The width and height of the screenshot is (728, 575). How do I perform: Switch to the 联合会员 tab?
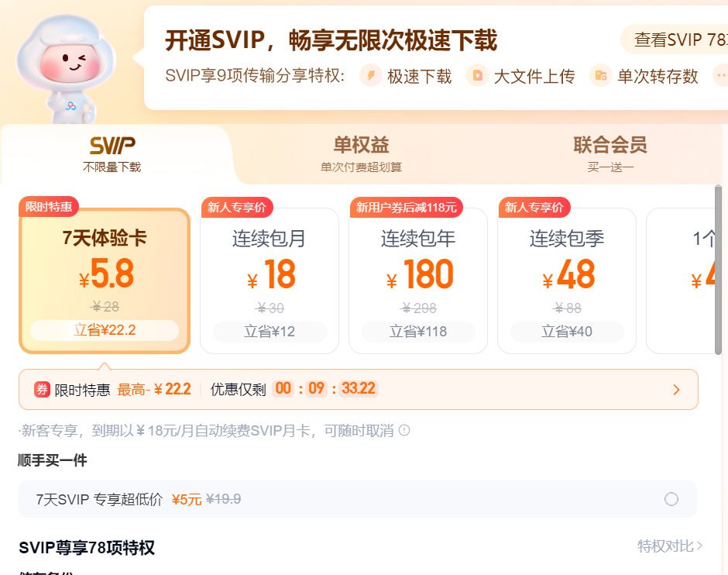610,153
